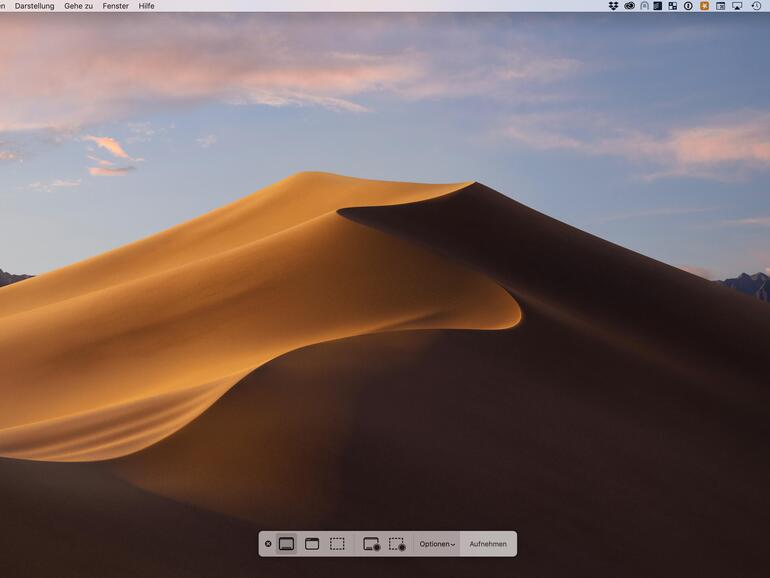
Task: Close the screenshot toolbar
Action: tap(268, 544)
